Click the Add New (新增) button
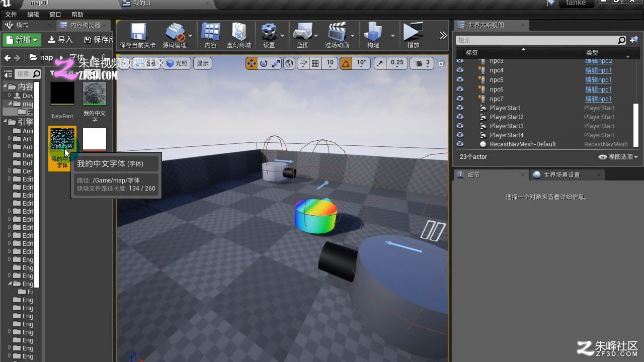Screen dimensions: 644x362 [x=22, y=40]
